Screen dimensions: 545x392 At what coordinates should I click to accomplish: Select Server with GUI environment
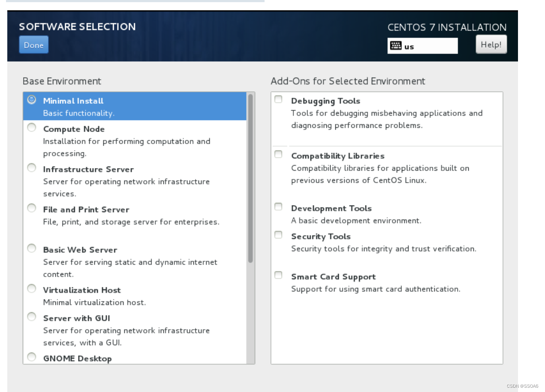pyautogui.click(x=32, y=317)
